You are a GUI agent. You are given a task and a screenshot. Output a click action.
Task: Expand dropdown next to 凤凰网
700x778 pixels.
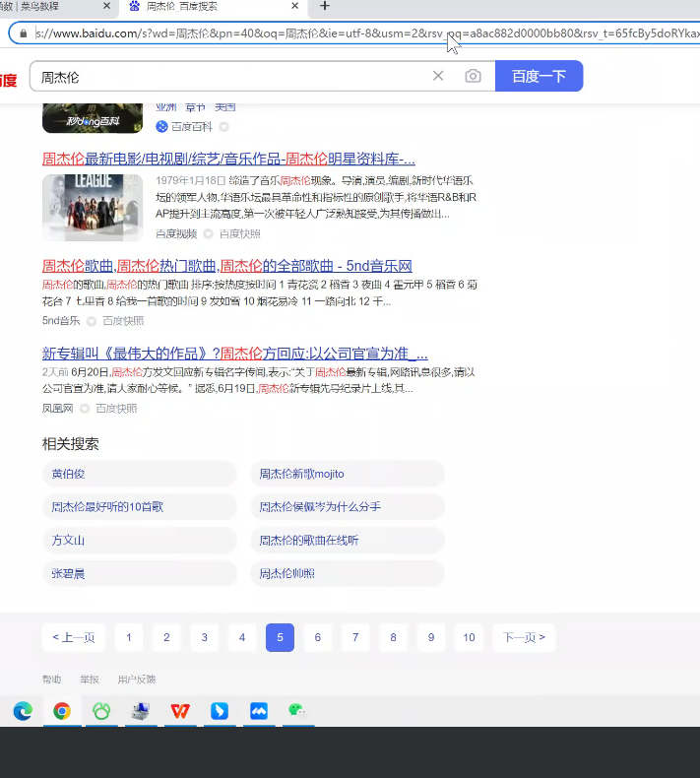85,409
